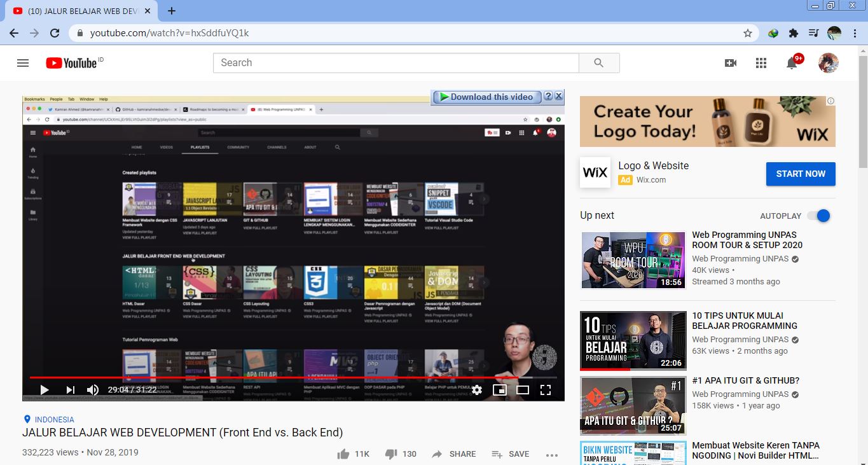Viewport: 868px width, 465px height.
Task: Click the Download this video button
Action: 486,97
